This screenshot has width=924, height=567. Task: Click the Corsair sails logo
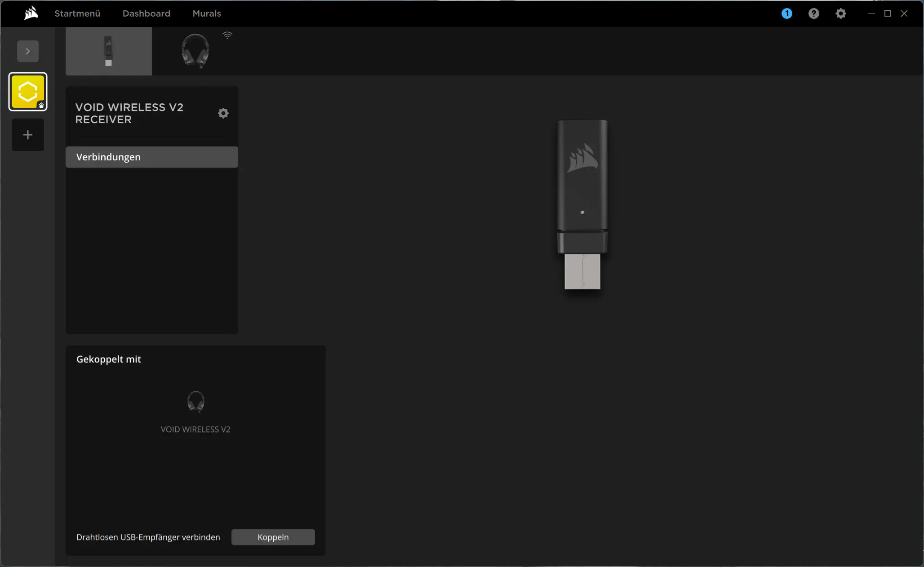pyautogui.click(x=31, y=13)
